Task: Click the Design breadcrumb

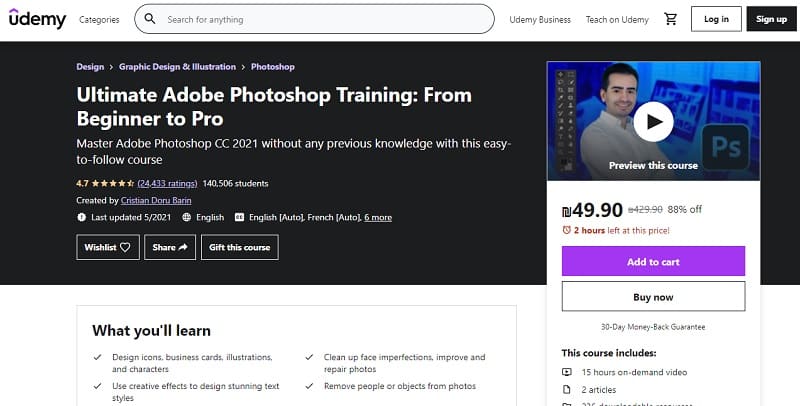Action: point(90,67)
